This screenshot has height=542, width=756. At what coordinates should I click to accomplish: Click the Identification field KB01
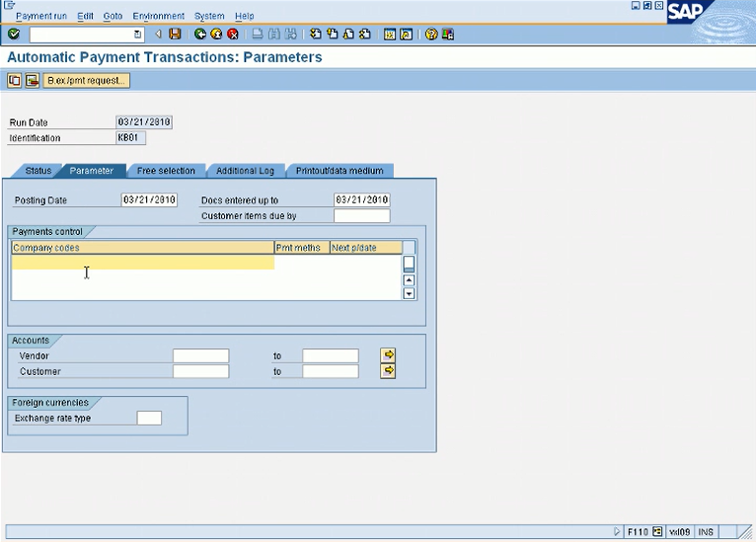[x=130, y=138]
